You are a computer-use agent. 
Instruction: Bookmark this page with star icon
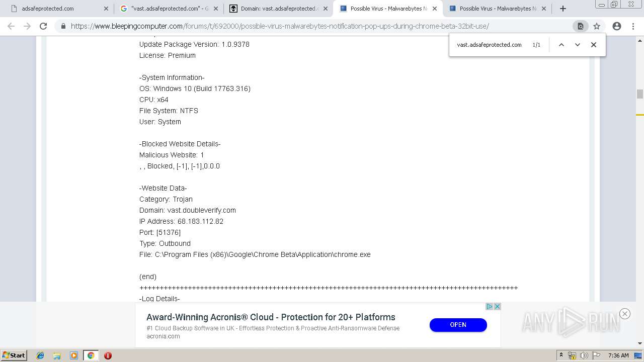(597, 26)
